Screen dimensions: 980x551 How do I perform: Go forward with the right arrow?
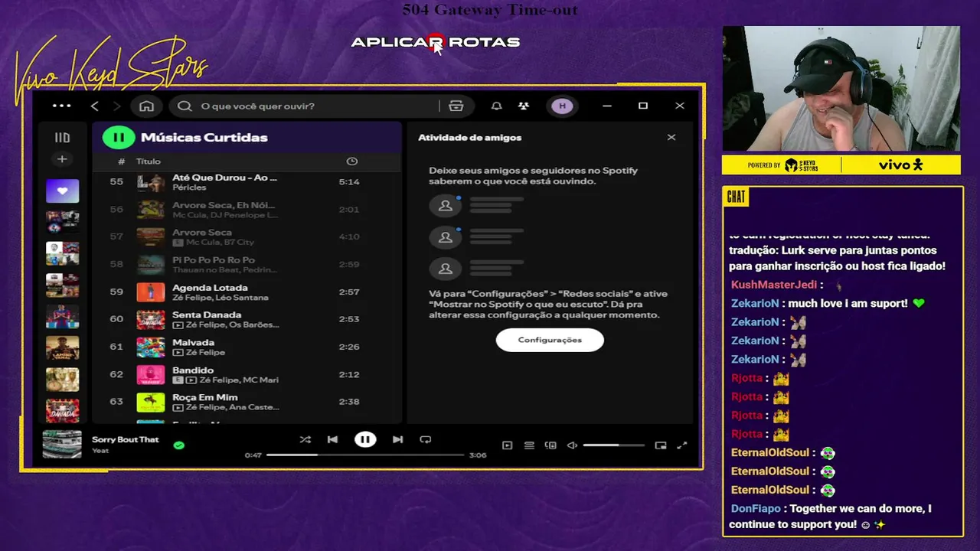[x=116, y=106]
